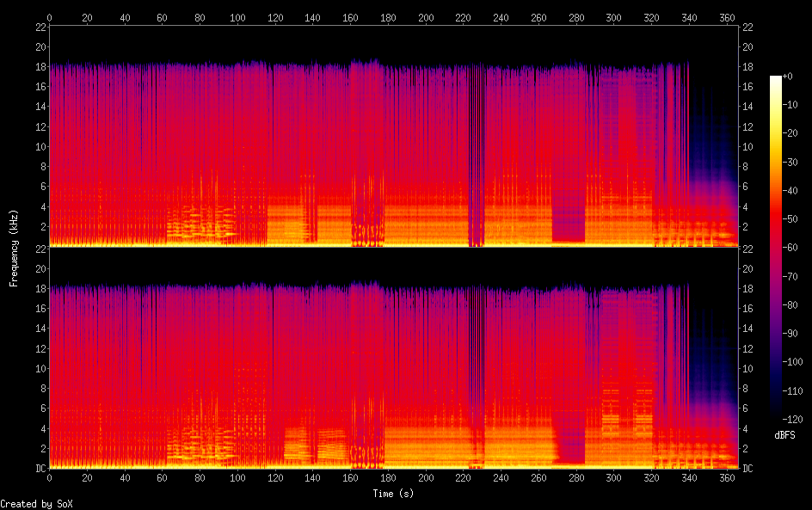Pick the -30 label on the dBFS scale
Viewport: 812px width, 510px height.
point(796,162)
